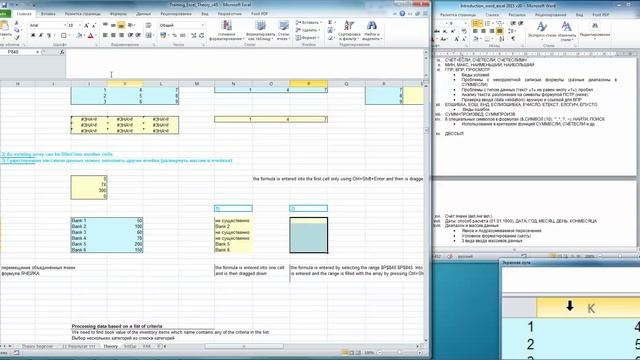Open Word change styles menu

coord(567,31)
